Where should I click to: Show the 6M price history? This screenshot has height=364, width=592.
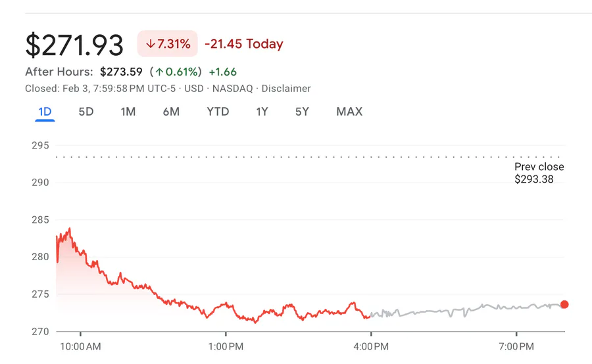pos(171,112)
